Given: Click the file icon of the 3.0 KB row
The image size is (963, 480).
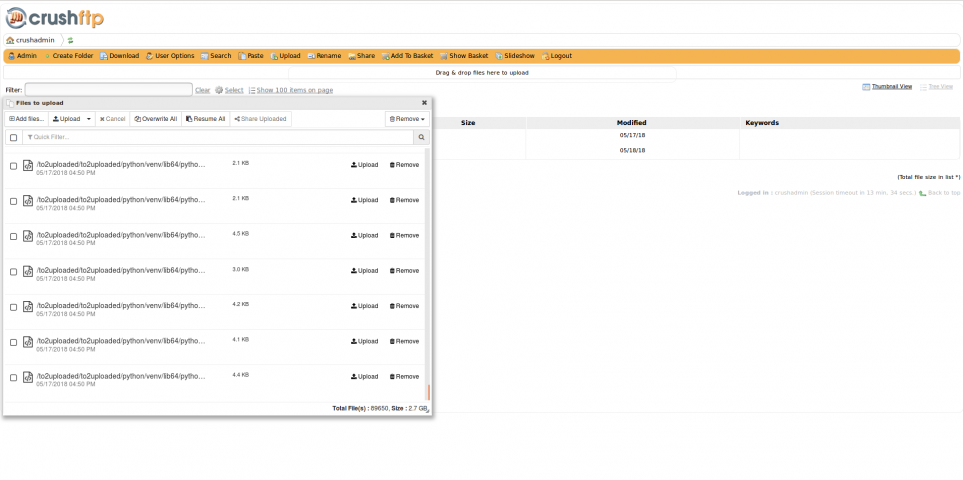Looking at the screenshot, I should (28, 271).
